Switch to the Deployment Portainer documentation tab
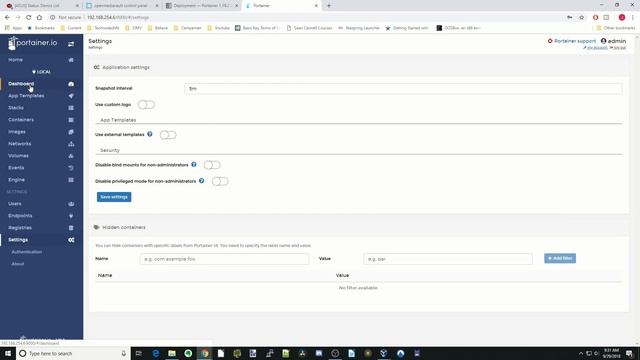 [x=201, y=6]
